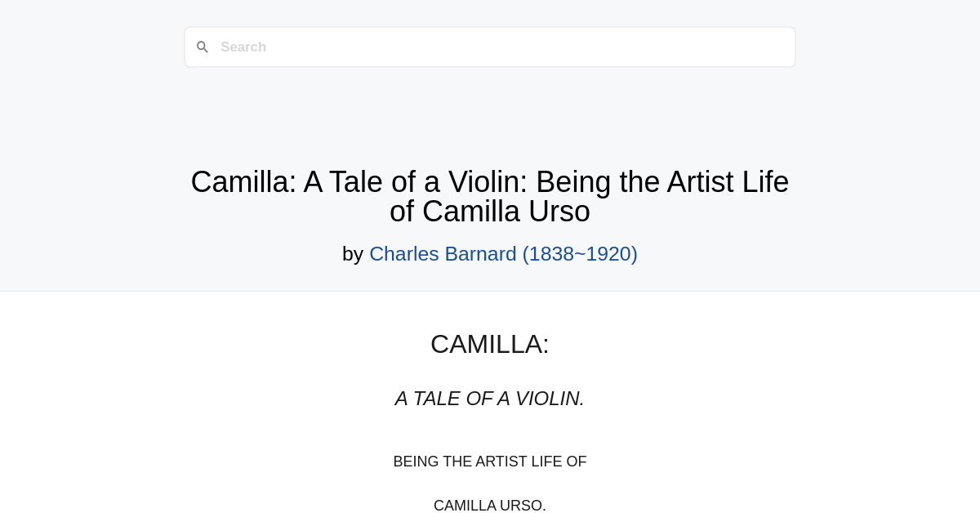Open the Charles Barnard author page

click(503, 253)
